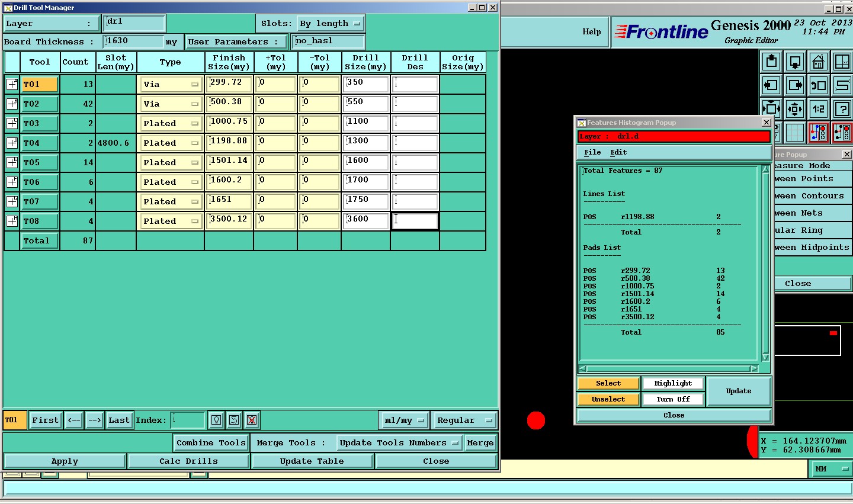853x504 pixels.
Task: Click the Last navigation button
Action: click(119, 420)
